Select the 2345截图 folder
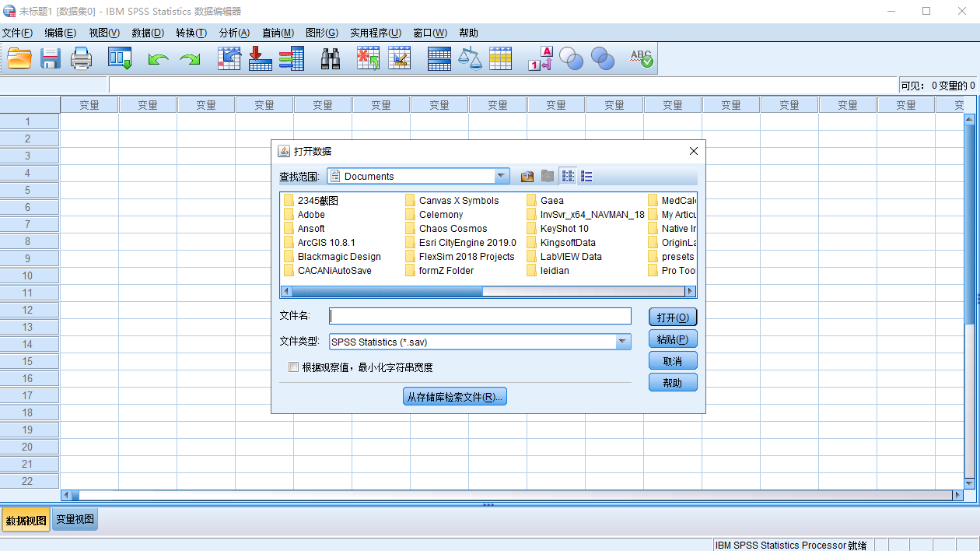 pyautogui.click(x=311, y=201)
